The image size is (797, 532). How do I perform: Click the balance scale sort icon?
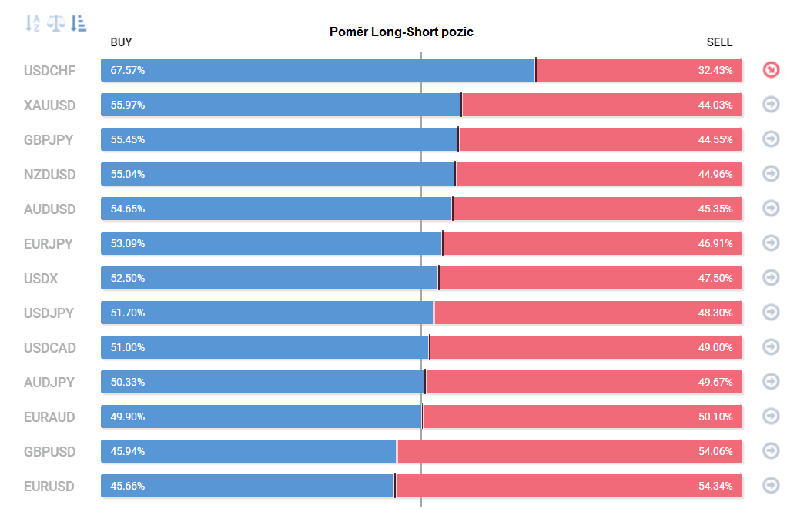(56, 23)
